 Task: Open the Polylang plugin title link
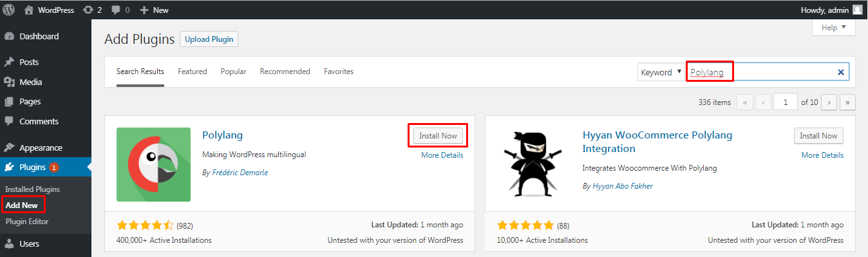222,135
